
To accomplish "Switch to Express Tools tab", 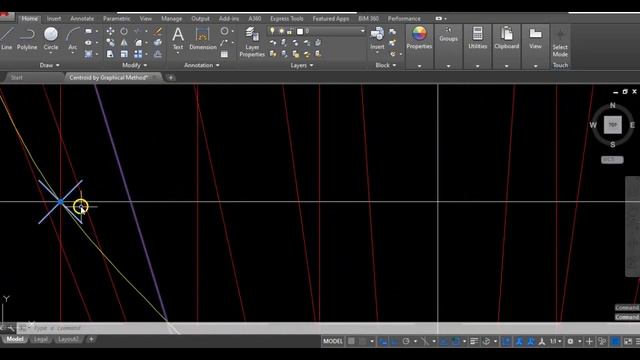I will pos(287,19).
